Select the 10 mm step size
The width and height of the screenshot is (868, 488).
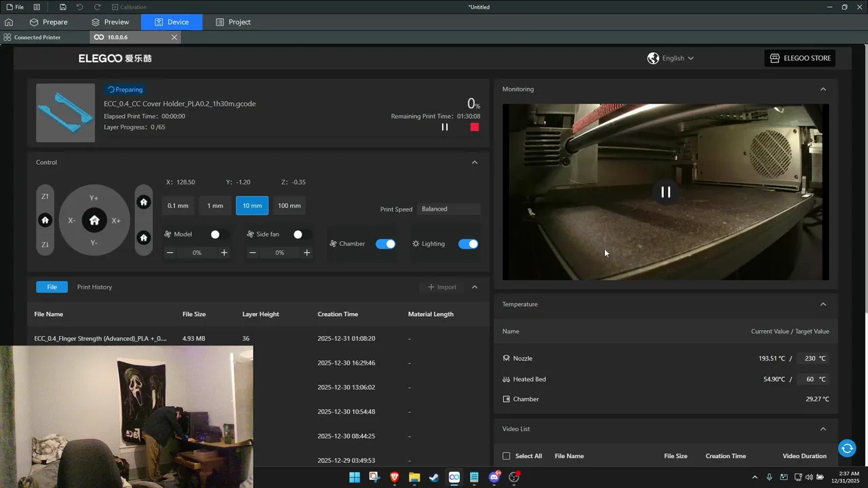click(x=252, y=205)
